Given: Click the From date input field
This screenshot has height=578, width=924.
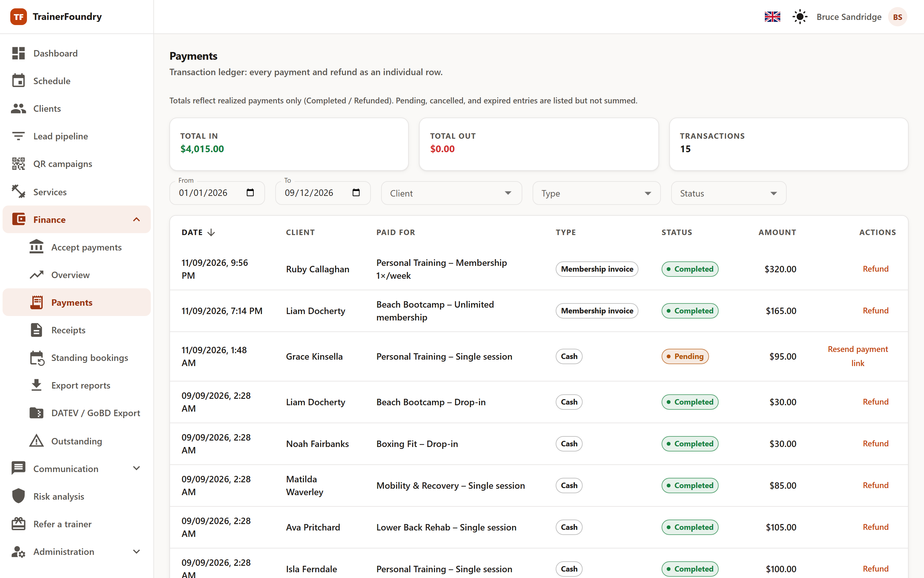Looking at the screenshot, I should pos(217,193).
